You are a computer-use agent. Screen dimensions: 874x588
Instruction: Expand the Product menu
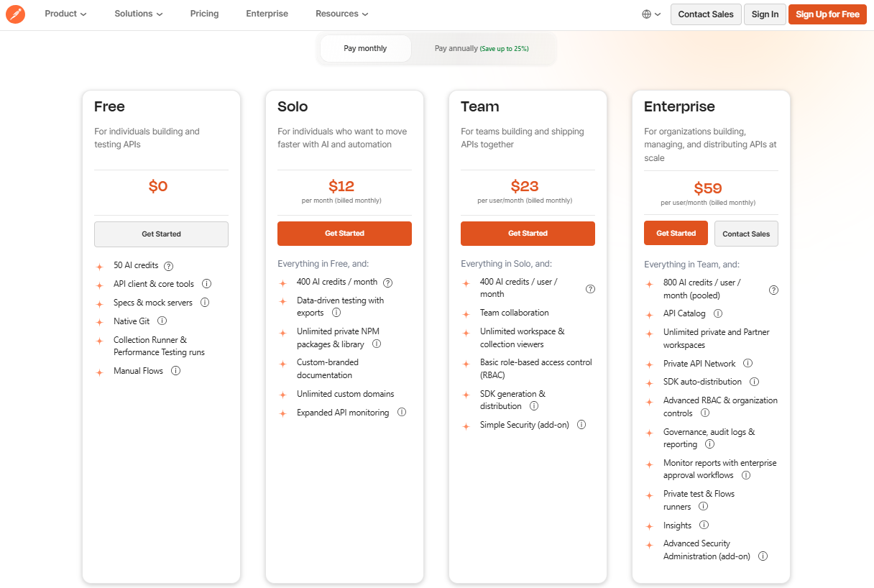click(65, 14)
